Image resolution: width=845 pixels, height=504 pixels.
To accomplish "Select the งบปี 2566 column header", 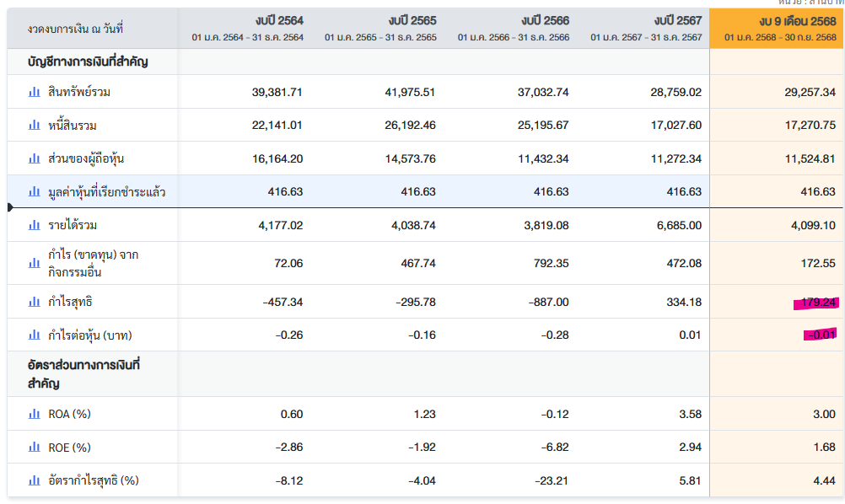I will point(514,28).
